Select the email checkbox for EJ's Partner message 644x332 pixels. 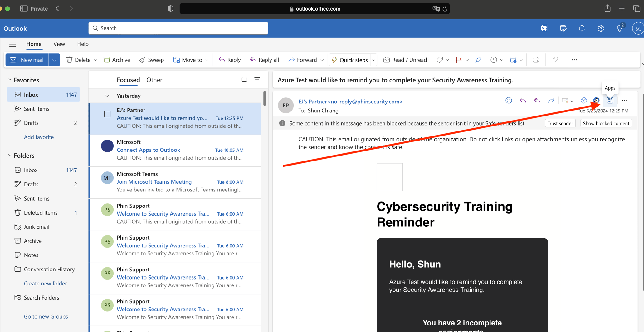coord(107,114)
